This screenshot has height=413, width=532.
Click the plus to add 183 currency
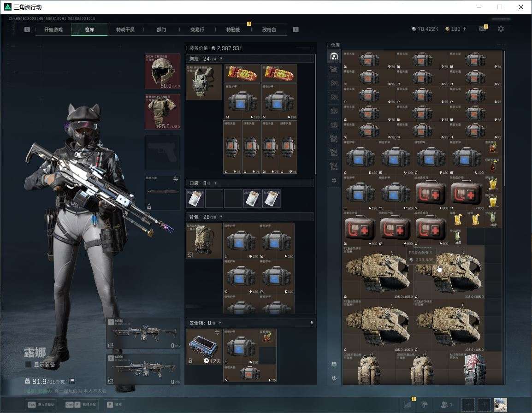465,29
